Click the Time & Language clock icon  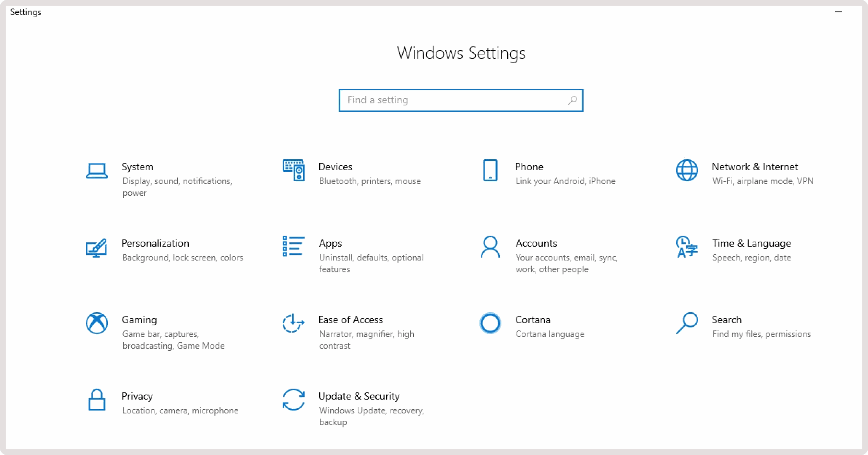(x=687, y=247)
